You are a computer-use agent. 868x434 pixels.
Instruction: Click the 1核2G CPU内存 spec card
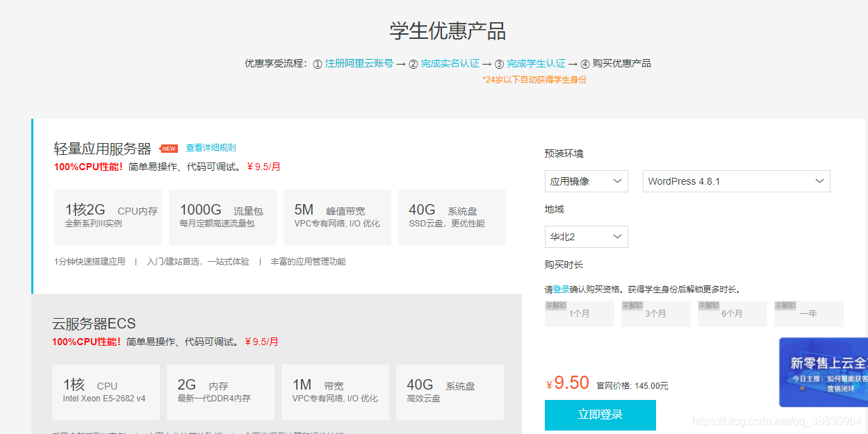(x=108, y=217)
